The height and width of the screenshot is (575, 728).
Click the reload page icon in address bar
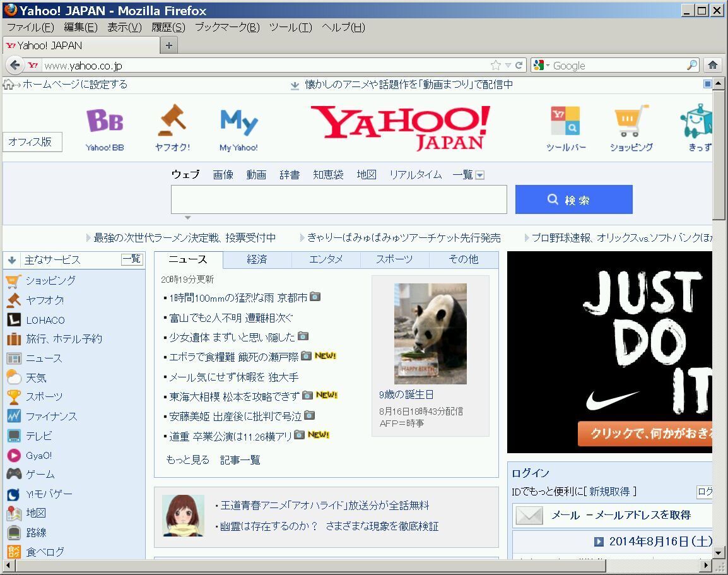tap(519, 65)
